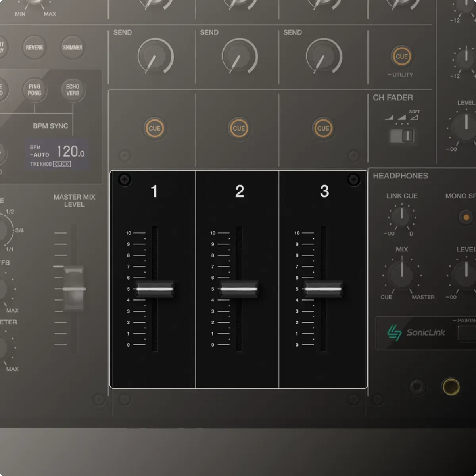Toggle CUE on channel 2

(238, 128)
